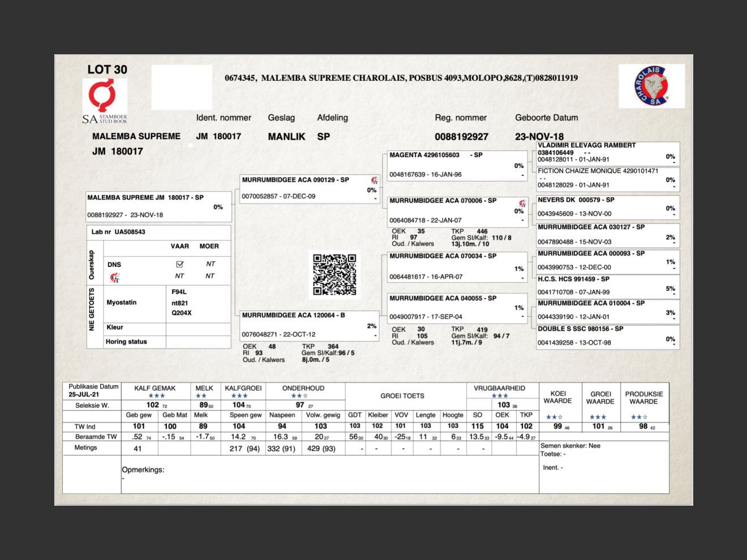This screenshot has height=560, width=747.
Task: Click the Semen skenker: Nee text
Action: 570,446
